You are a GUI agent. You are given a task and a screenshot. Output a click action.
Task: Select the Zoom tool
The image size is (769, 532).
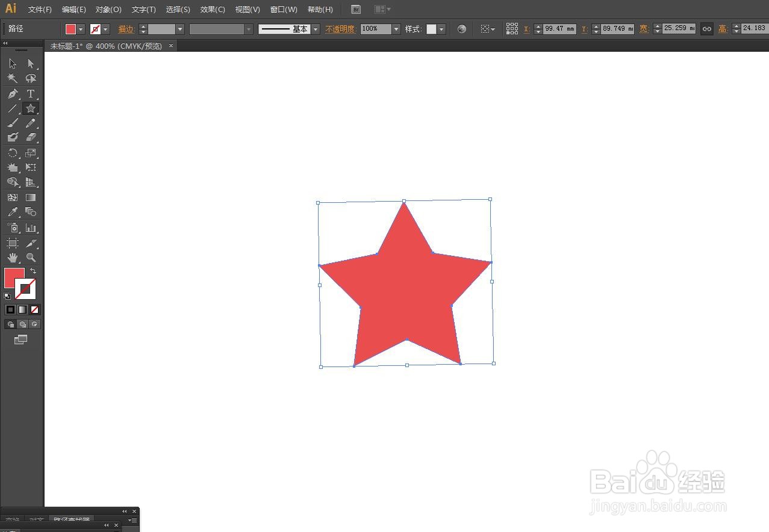[x=31, y=258]
